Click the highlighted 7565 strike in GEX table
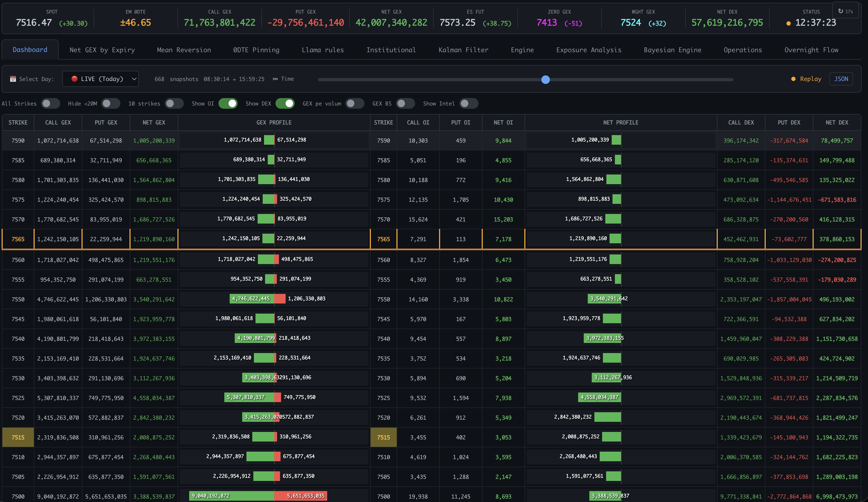868x502 pixels. 18,239
